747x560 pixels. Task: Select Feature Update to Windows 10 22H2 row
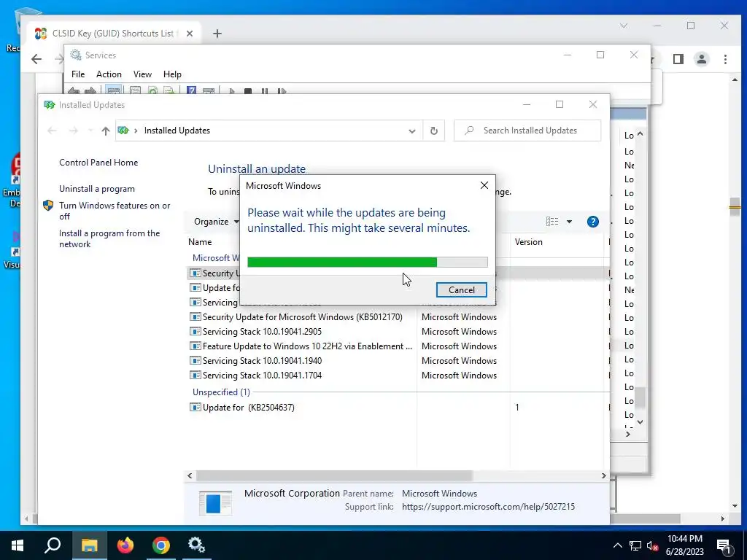303,346
